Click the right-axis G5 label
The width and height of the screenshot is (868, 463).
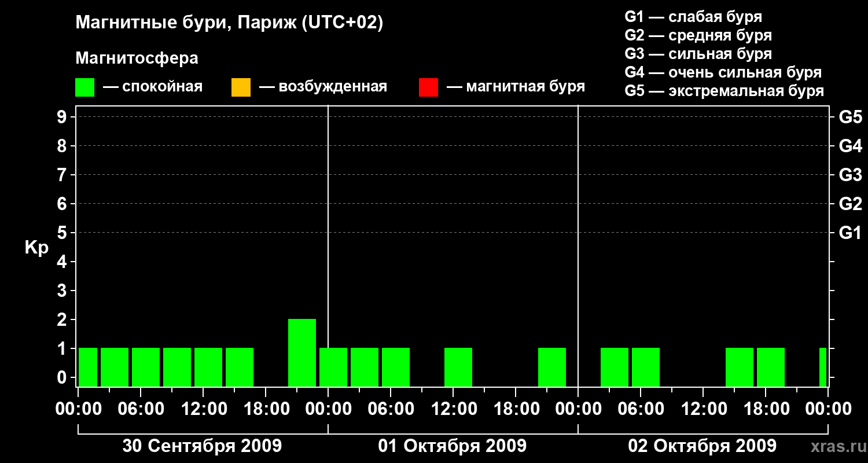pyautogui.click(x=850, y=117)
